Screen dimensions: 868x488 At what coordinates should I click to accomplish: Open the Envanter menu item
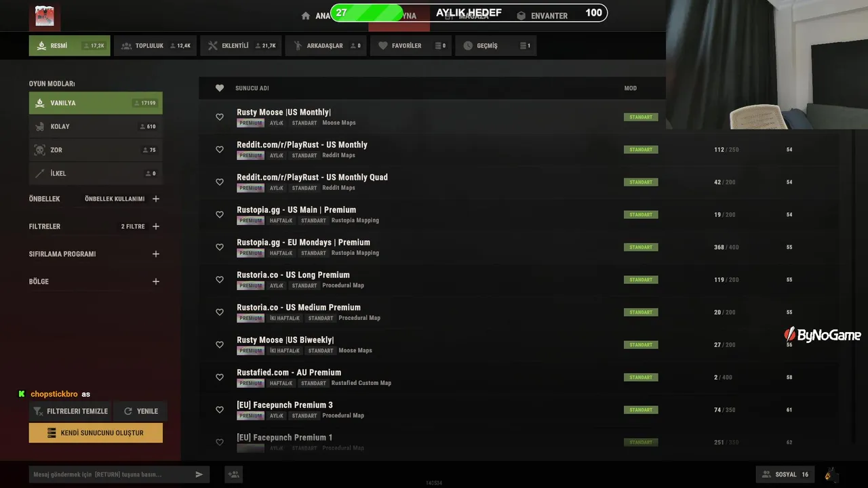pos(542,16)
